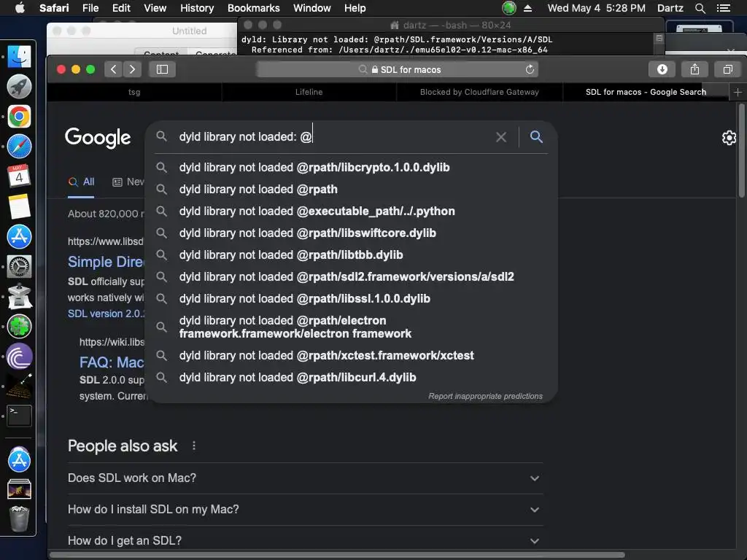Open Safari compass icon in dock
This screenshot has height=560, width=747.
19,147
